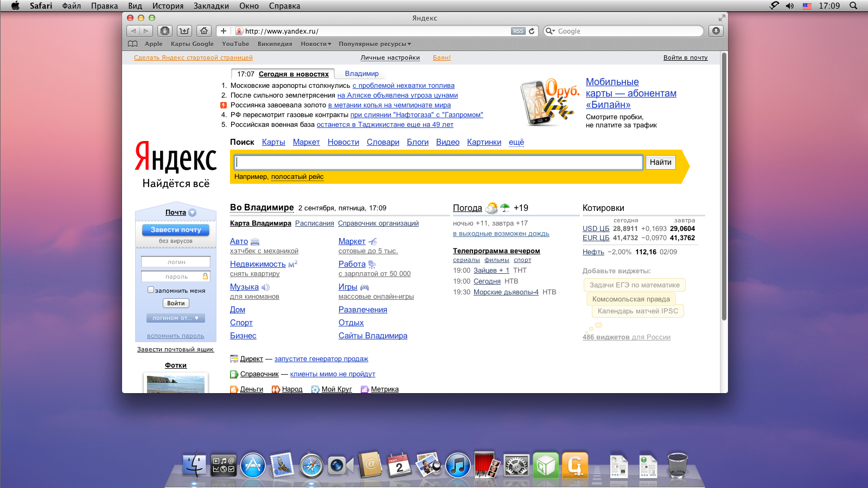
Task: Click the Справочник icon
Action: 234,374
